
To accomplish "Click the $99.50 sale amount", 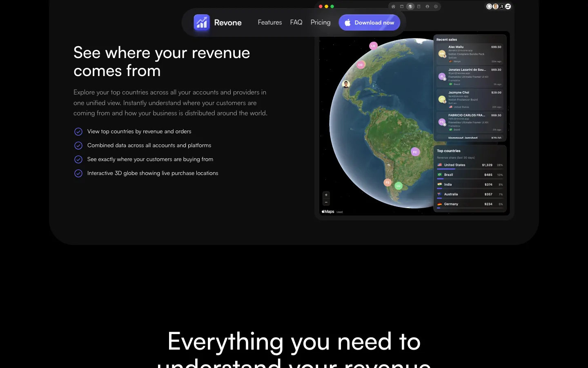I will 496,47.
